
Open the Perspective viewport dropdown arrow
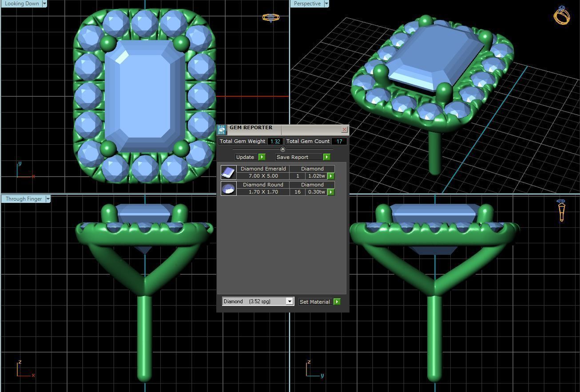click(326, 4)
